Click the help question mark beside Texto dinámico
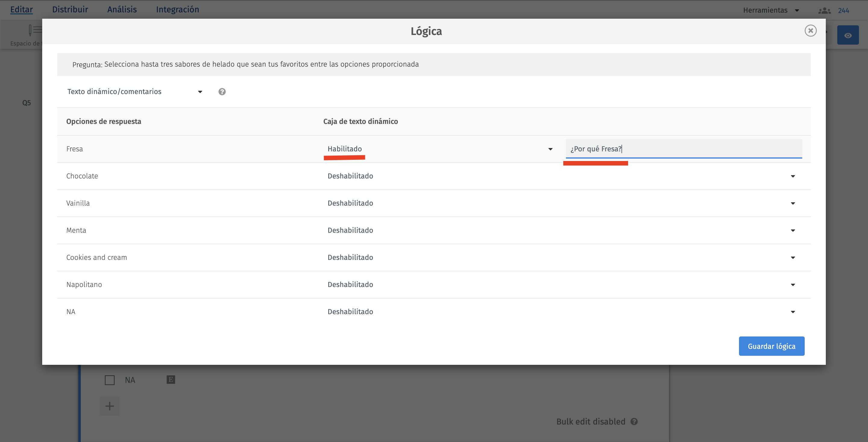Screen dimensions: 868x442 tap(222, 92)
